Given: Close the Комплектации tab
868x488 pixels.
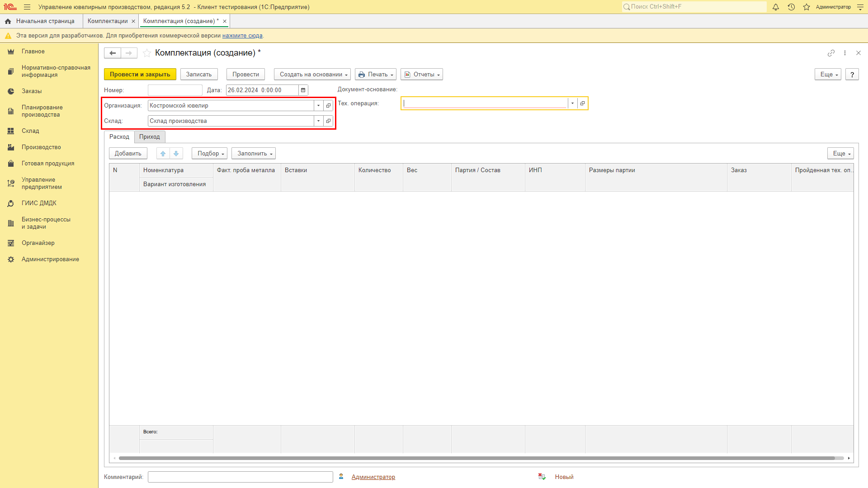Looking at the screenshot, I should pos(133,21).
